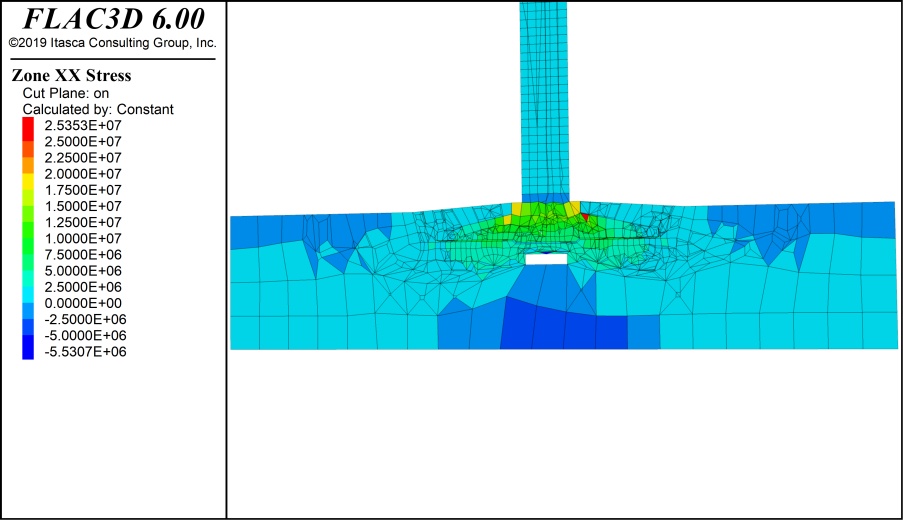Click the 0.0000E+00 legend value label
The image size is (903, 520).
tap(84, 303)
